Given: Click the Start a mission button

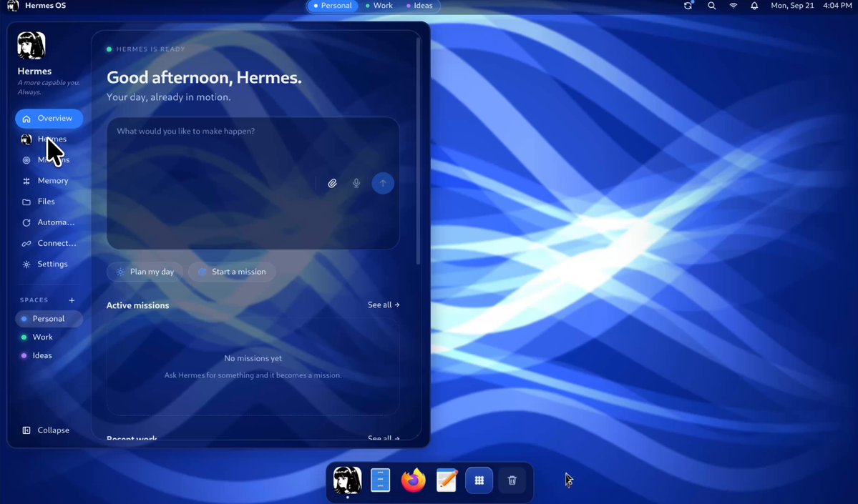Looking at the screenshot, I should [232, 272].
